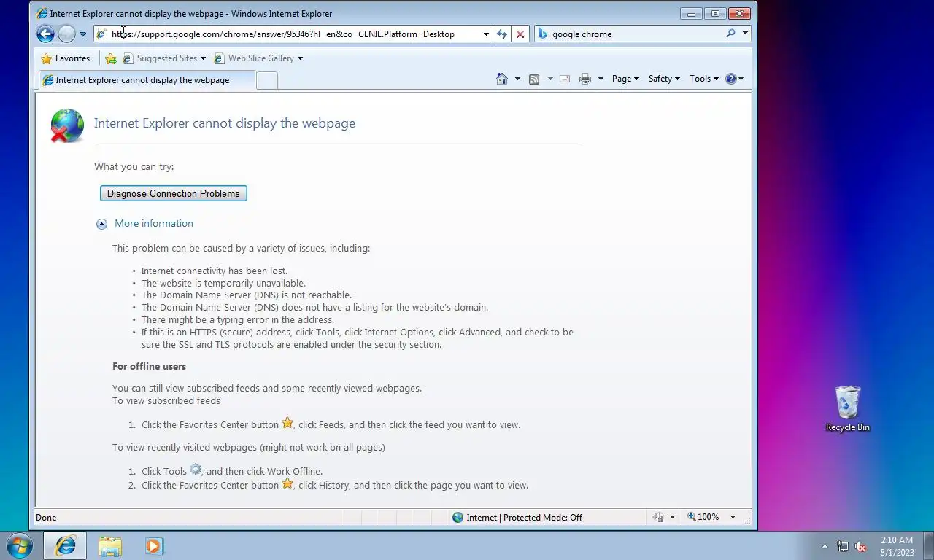934x560 pixels.
Task: Click the RSS feeds icon
Action: click(534, 79)
